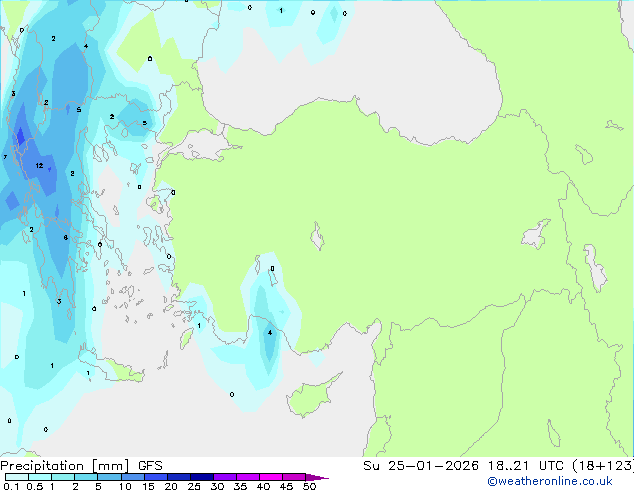Screen dimensions: 634x490
Task: Click the 'Su 25-01-2026 18..21 UTC (18+123)' timestamp
Action: tap(498, 466)
